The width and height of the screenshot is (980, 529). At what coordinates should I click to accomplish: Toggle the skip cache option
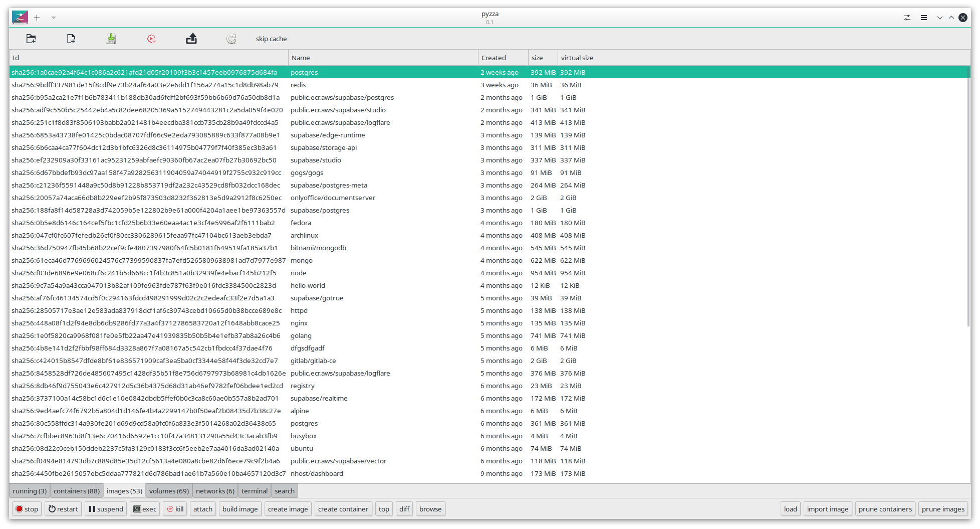pyautogui.click(x=271, y=39)
